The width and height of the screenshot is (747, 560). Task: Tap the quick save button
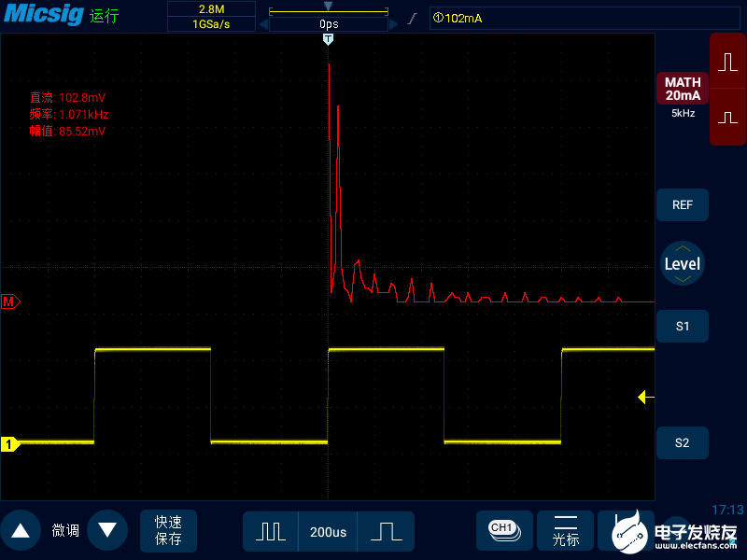[x=168, y=530]
